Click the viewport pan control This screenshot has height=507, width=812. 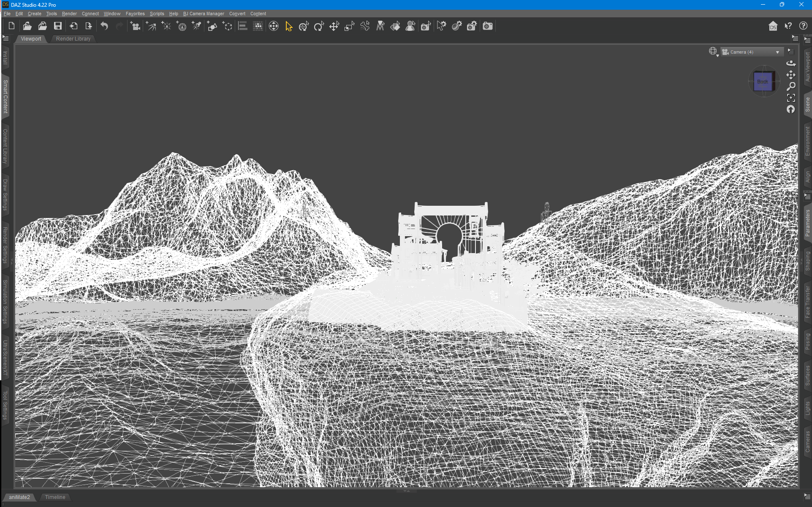[x=791, y=75]
